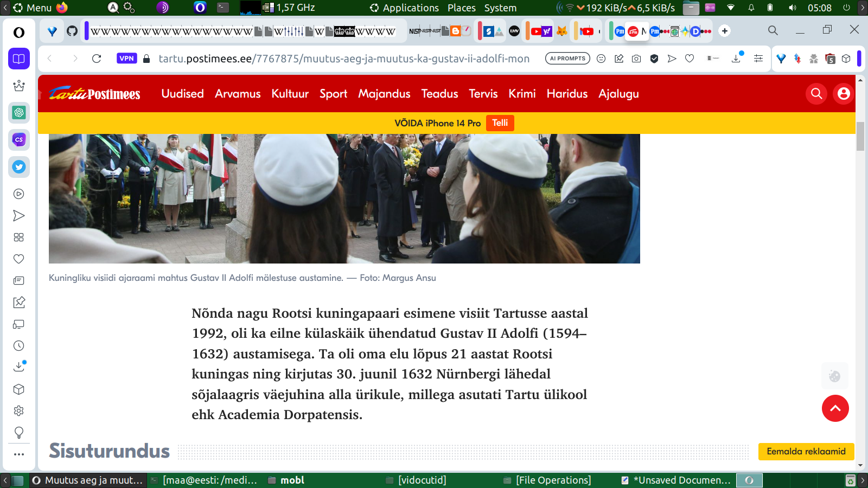The width and height of the screenshot is (868, 488).
Task: Click the Eemalda reklaamid button
Action: 806,451
